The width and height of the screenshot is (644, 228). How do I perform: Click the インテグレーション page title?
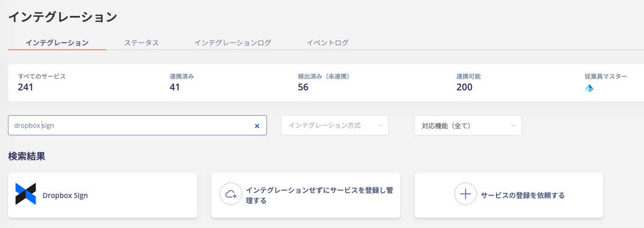point(62,17)
